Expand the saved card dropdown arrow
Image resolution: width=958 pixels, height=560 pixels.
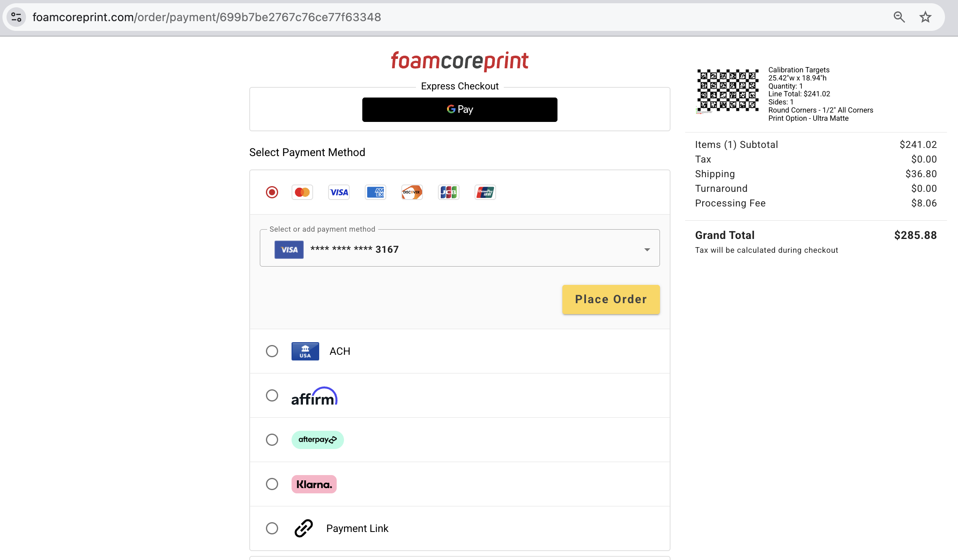647,250
